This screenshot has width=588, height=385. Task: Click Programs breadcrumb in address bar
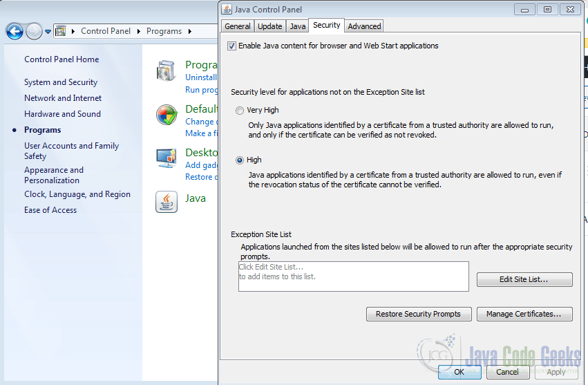[x=164, y=31]
